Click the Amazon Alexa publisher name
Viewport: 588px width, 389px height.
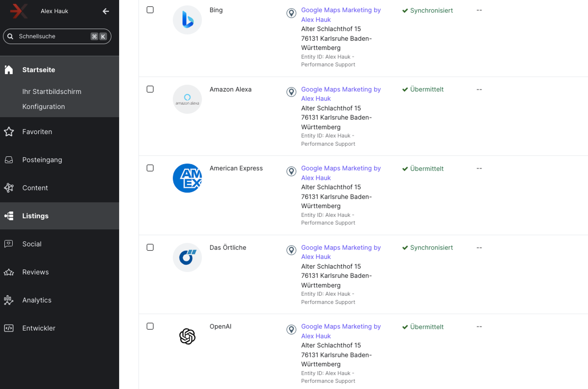tap(230, 89)
